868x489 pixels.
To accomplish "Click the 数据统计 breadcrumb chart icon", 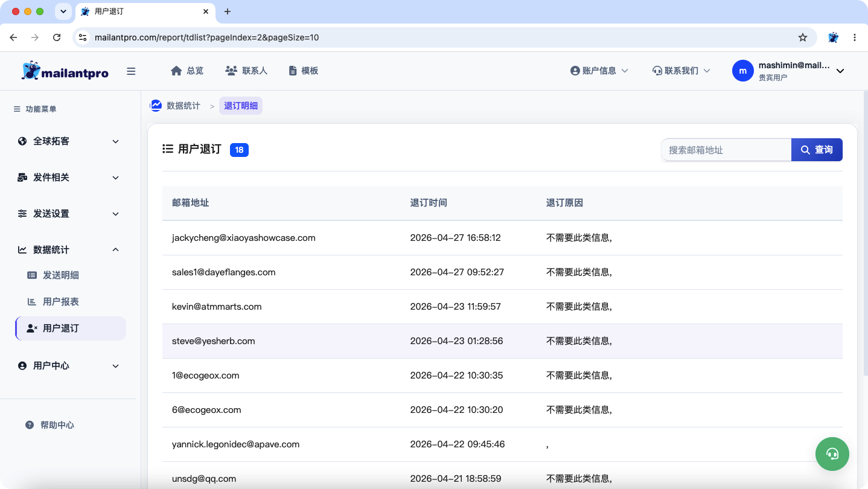I will point(156,106).
